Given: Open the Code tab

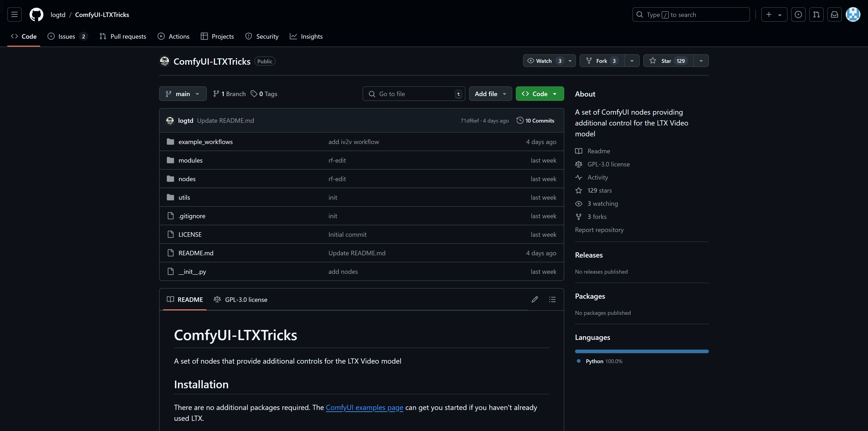Looking at the screenshot, I should 24,36.
